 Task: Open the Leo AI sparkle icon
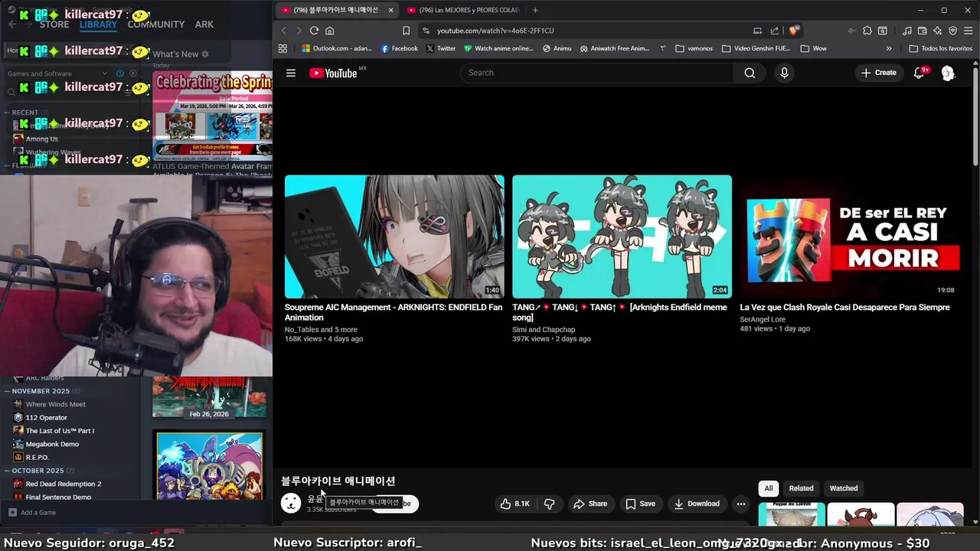[x=938, y=31]
